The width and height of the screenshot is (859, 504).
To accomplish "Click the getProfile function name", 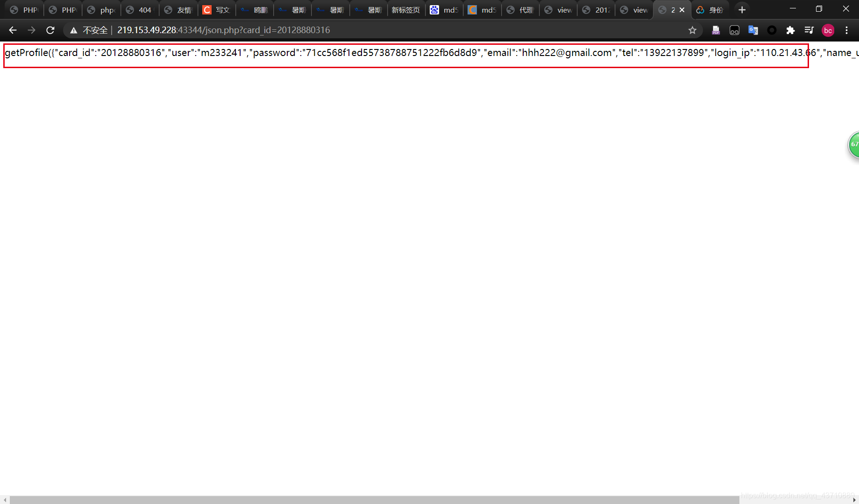I will tap(27, 53).
